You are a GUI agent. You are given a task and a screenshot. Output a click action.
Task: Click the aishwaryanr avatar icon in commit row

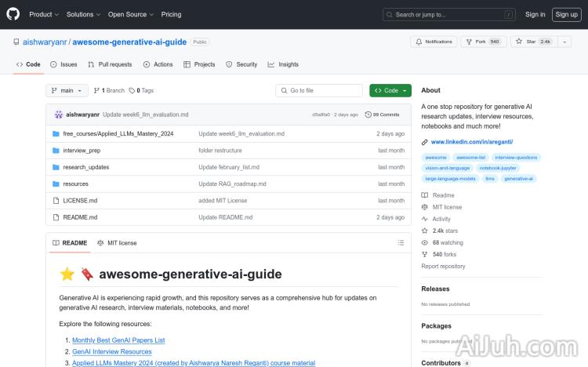tap(59, 114)
